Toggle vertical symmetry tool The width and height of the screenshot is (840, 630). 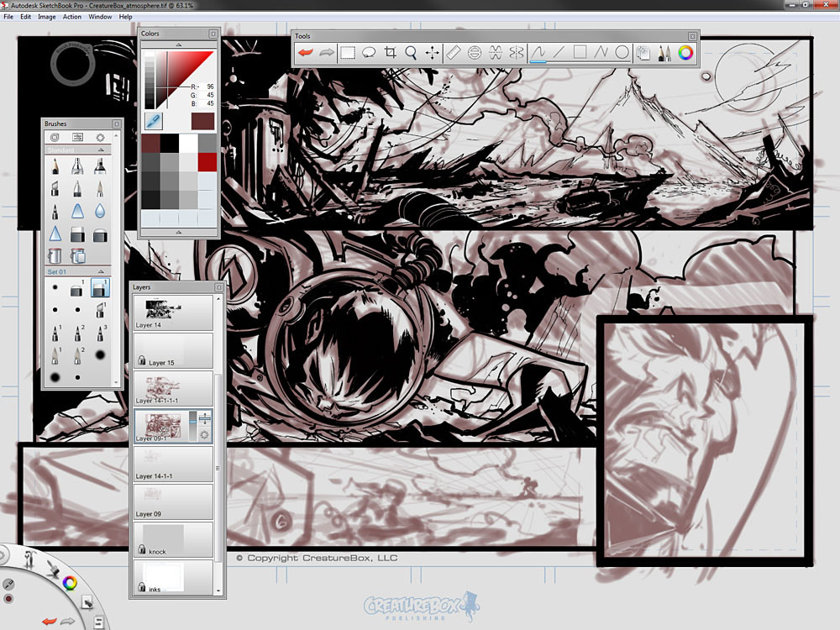click(517, 52)
